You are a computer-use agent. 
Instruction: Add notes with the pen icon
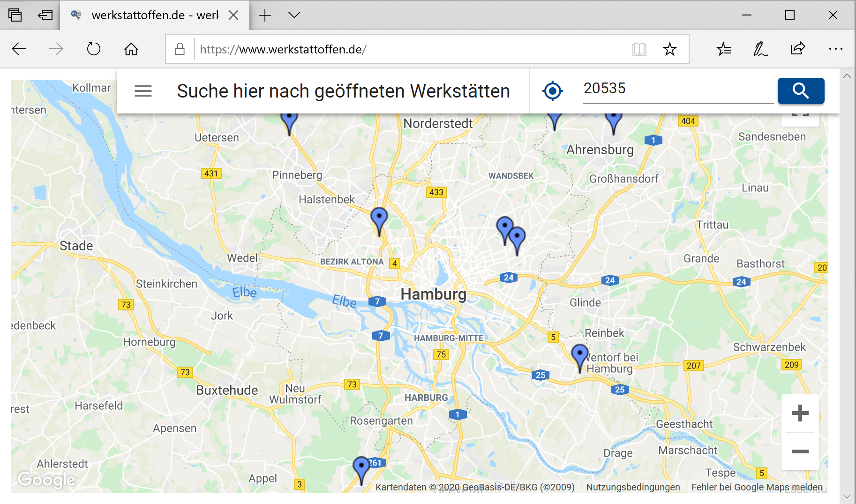760,49
